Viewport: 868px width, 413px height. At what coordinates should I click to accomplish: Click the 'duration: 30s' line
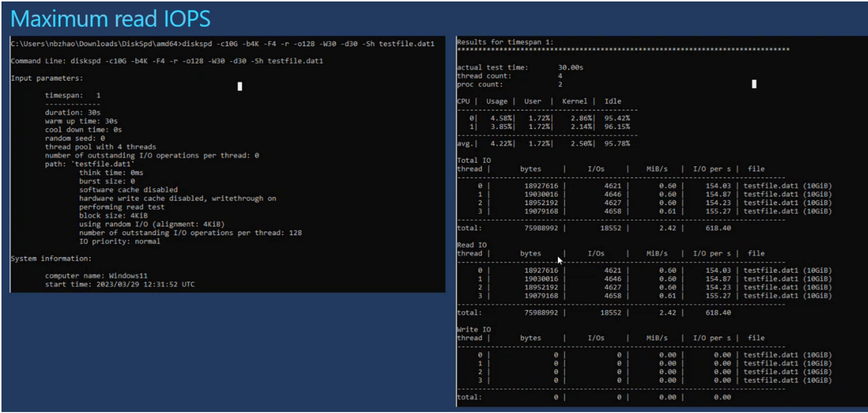[x=73, y=112]
